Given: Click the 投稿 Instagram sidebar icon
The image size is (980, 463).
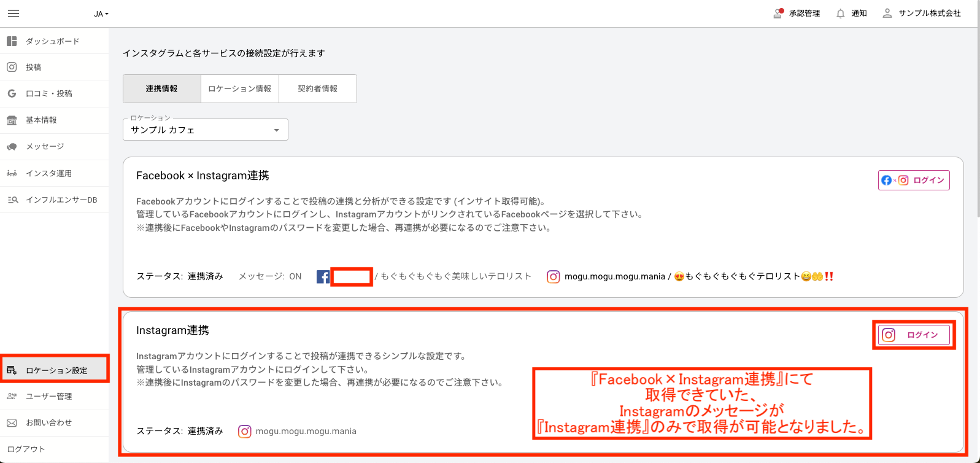Looking at the screenshot, I should (x=12, y=67).
